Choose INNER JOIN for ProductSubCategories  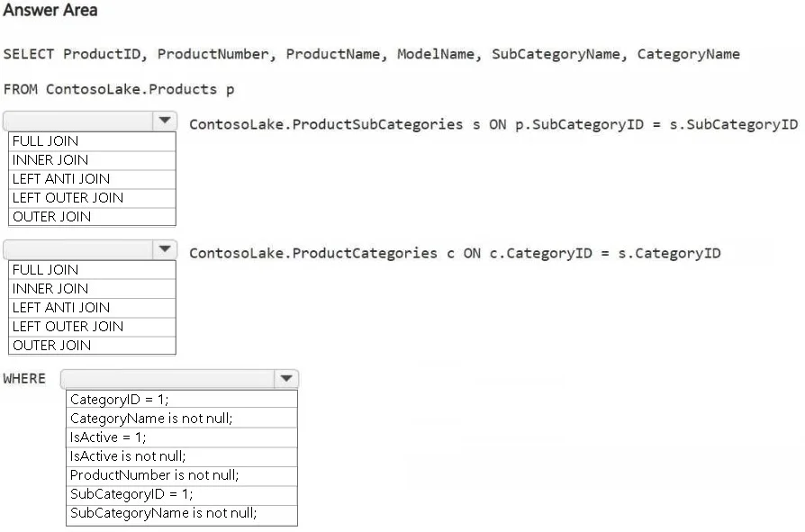tap(93, 160)
